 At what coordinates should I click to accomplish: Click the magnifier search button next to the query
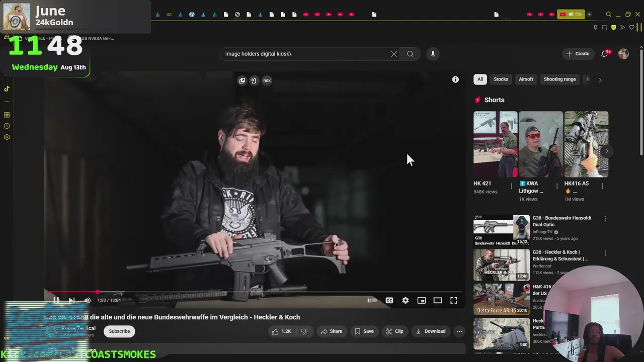tap(410, 54)
